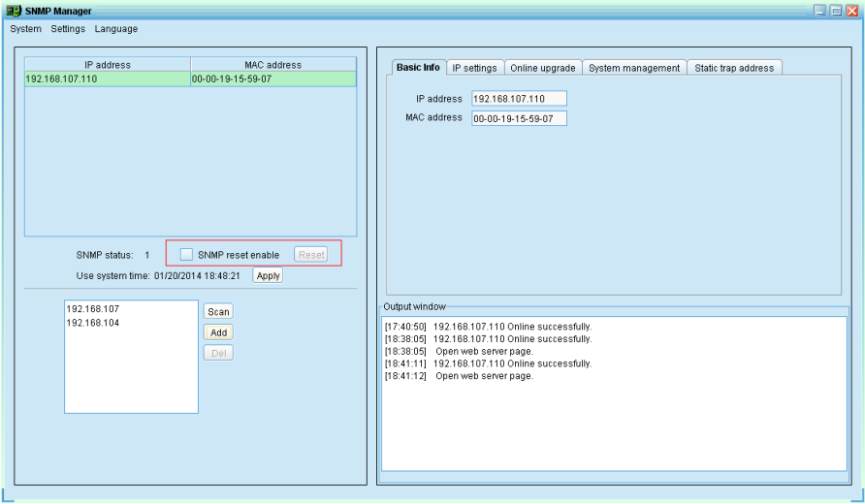
Task: Open the System menu
Action: 25,29
